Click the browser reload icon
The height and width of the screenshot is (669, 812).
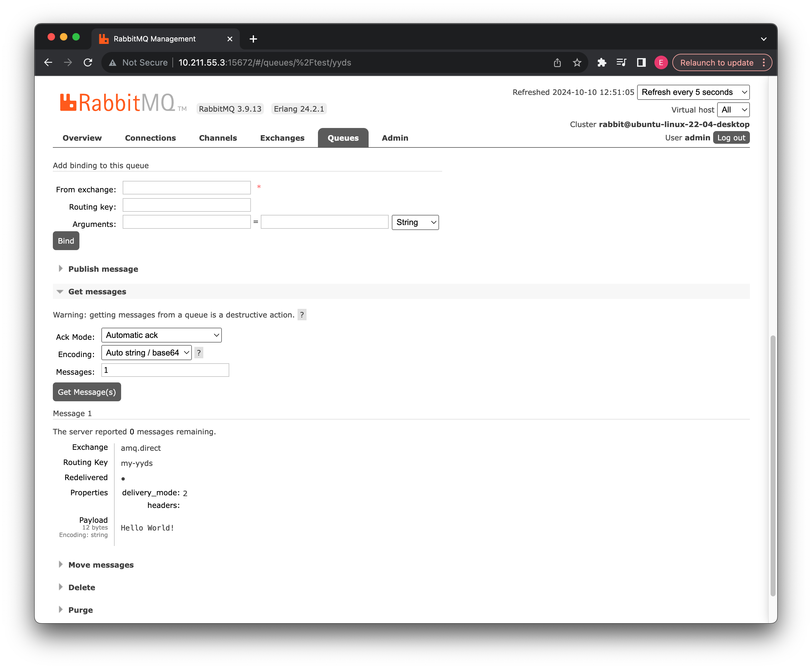[88, 62]
